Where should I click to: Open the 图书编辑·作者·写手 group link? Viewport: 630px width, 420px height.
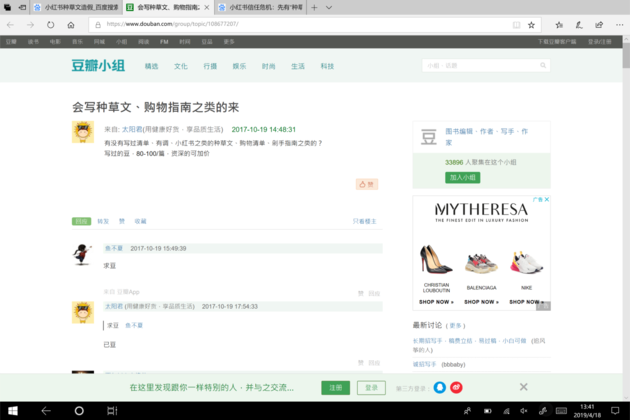487,137
